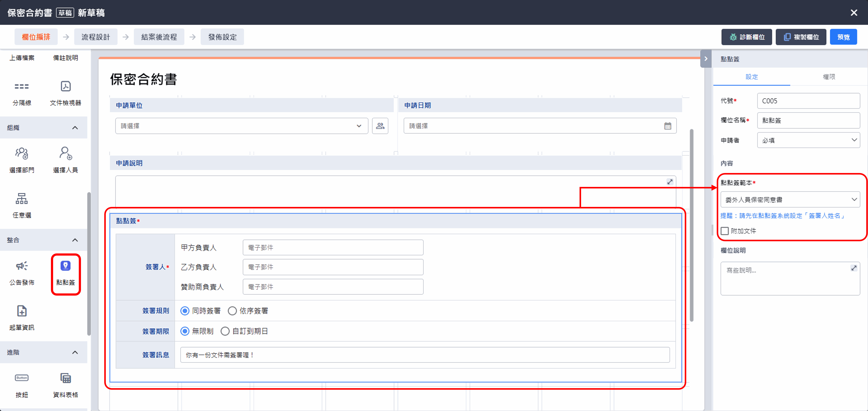Add the 公告發佈 announcement field

click(22, 266)
